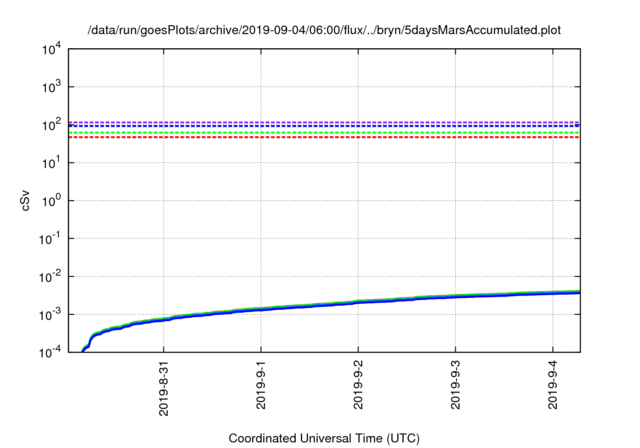The height and width of the screenshot is (448, 640).
Task: Click the purple dashed threshold line
Action: click(324, 122)
